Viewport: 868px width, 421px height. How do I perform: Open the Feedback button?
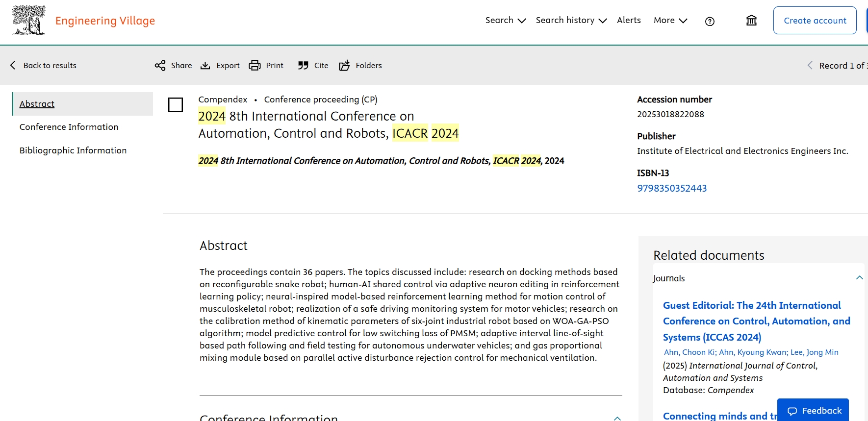click(x=813, y=410)
